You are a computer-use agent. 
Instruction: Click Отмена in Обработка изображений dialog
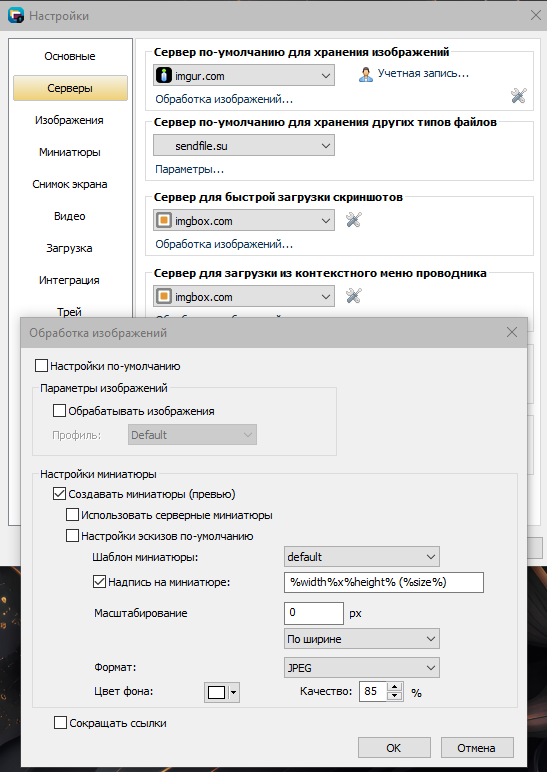click(x=477, y=747)
